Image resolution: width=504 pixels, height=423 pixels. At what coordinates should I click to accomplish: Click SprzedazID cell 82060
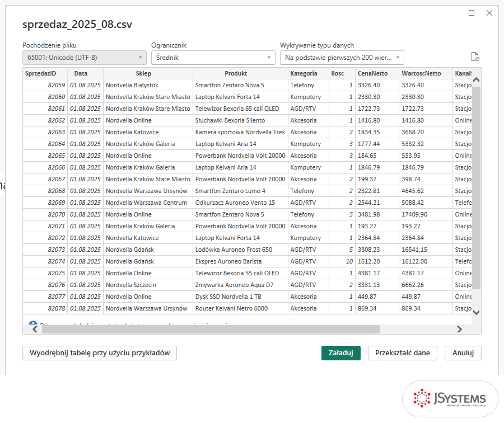pos(45,97)
